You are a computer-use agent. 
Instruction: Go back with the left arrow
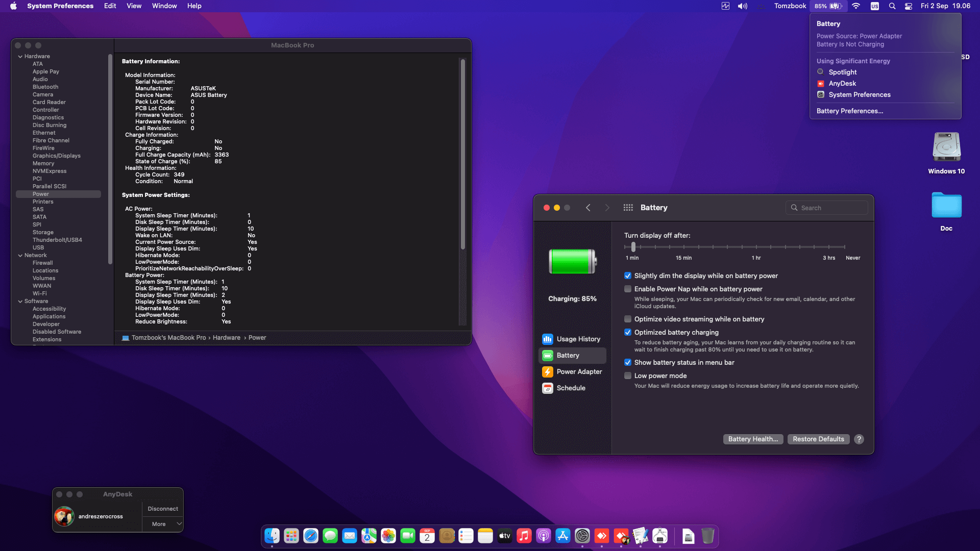click(x=588, y=208)
